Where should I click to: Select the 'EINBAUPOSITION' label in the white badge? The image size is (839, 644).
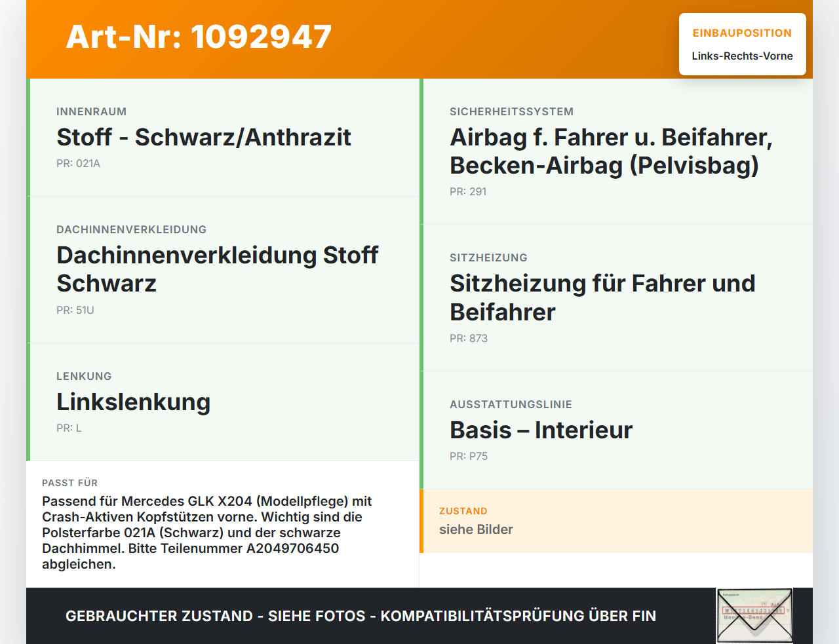(x=742, y=33)
